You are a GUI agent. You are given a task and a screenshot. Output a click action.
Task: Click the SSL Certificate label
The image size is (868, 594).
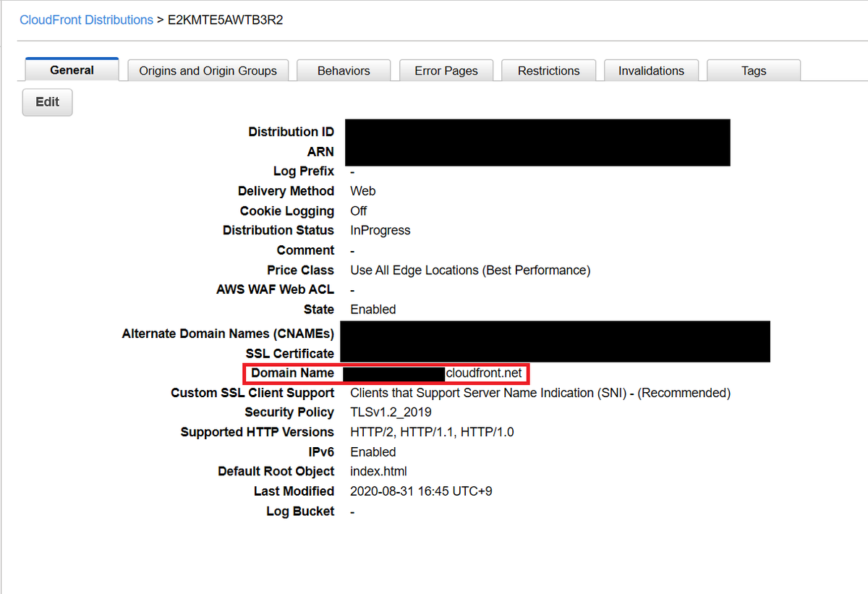(x=290, y=354)
